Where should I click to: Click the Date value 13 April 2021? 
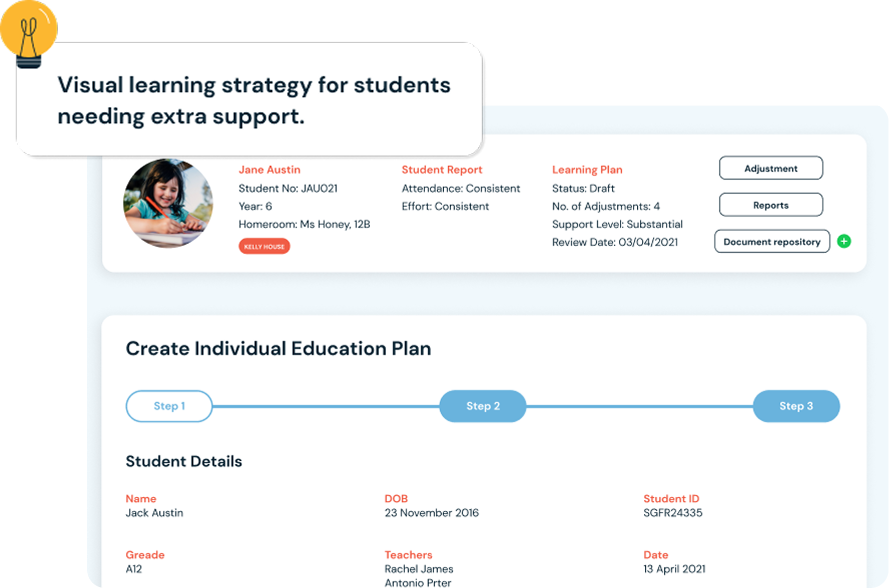click(674, 569)
